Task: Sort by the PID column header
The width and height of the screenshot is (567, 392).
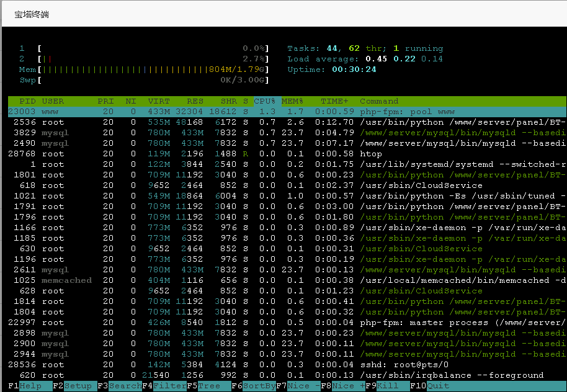Action: click(27, 101)
